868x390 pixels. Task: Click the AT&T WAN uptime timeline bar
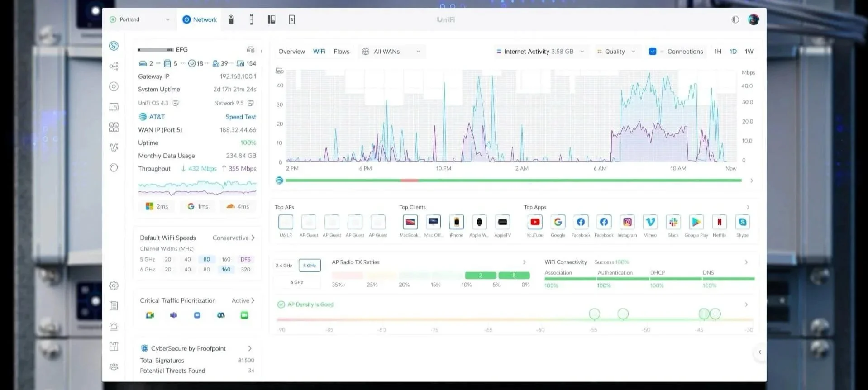click(x=514, y=181)
